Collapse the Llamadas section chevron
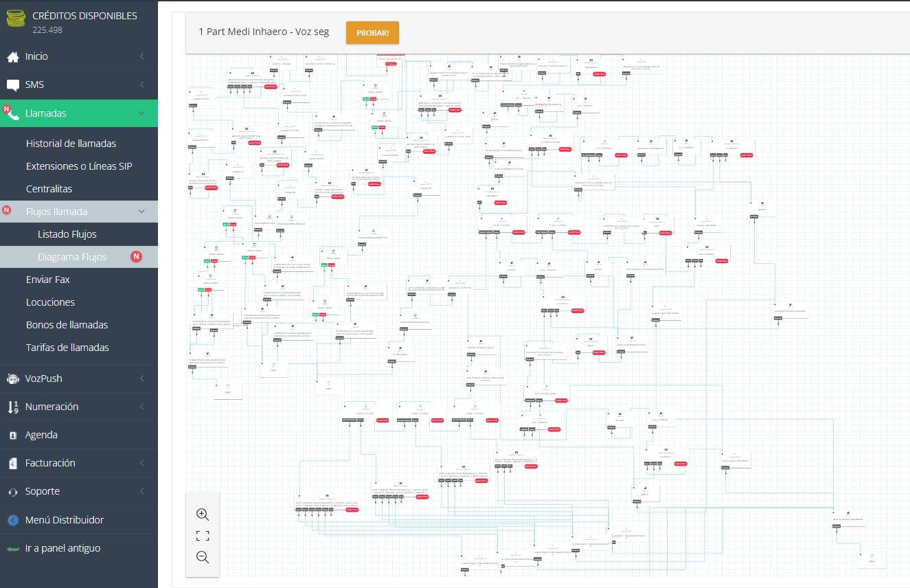This screenshot has height=588, width=910. [x=141, y=113]
